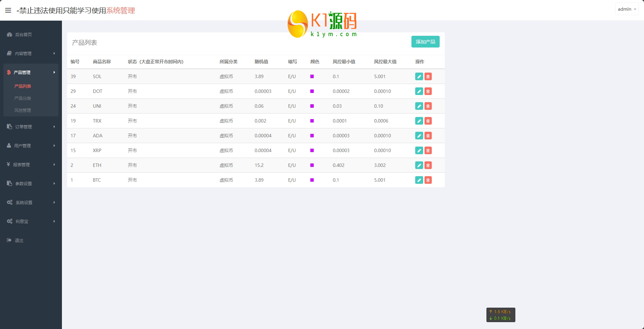Image resolution: width=644 pixels, height=329 pixels.
Task: Edit the ETH product row
Action: pyautogui.click(x=419, y=165)
